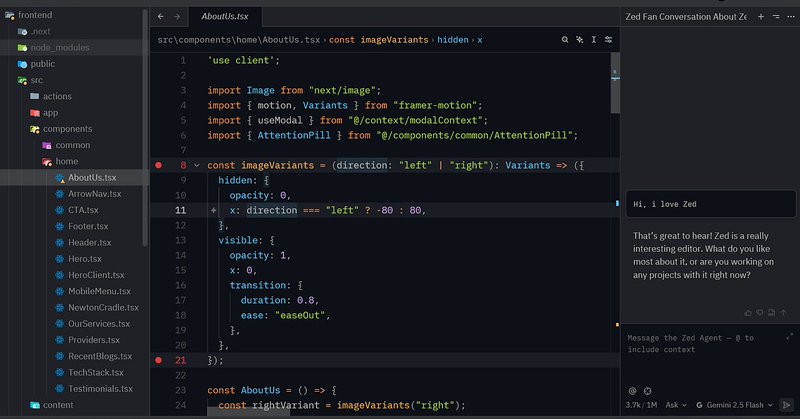Click the x breadcrumb segment
The width and height of the screenshot is (800, 419).
point(480,40)
